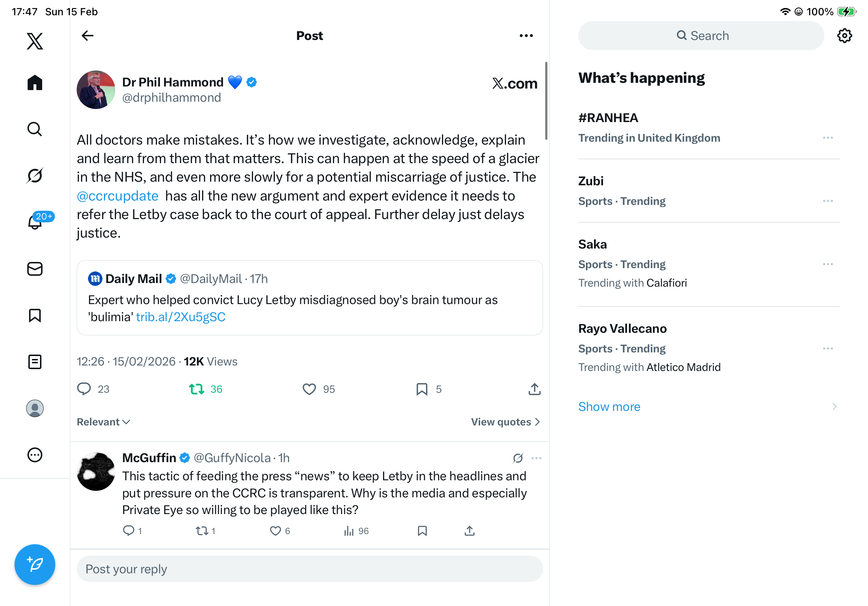This screenshot has height=606, width=868.
Task: Open the post's three-dot options menu
Action: tap(526, 36)
